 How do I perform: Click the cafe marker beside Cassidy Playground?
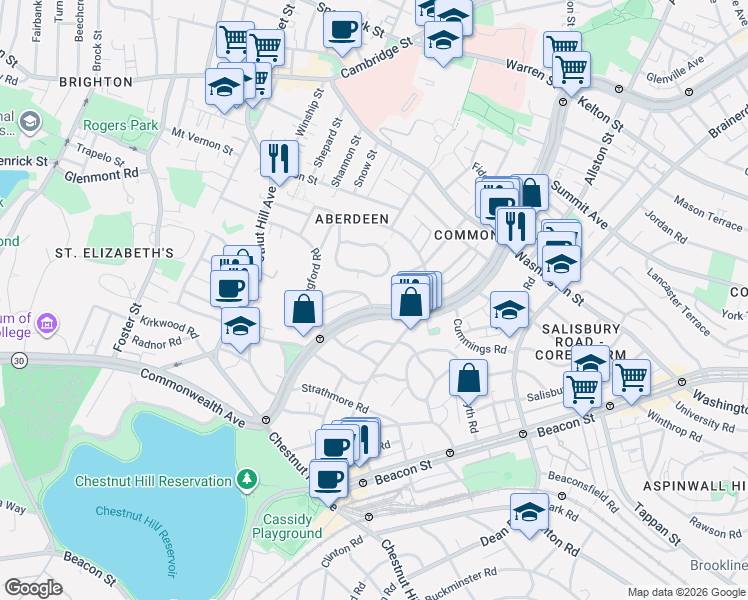(x=329, y=480)
